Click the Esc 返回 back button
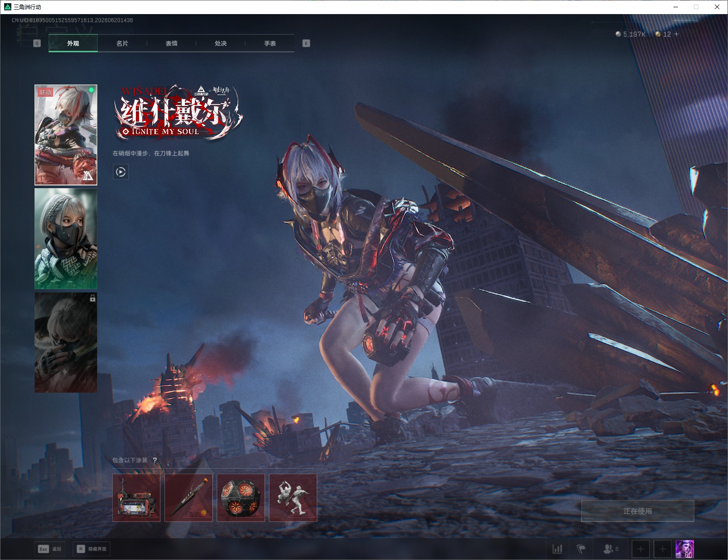The width and height of the screenshot is (728, 560). click(x=50, y=549)
